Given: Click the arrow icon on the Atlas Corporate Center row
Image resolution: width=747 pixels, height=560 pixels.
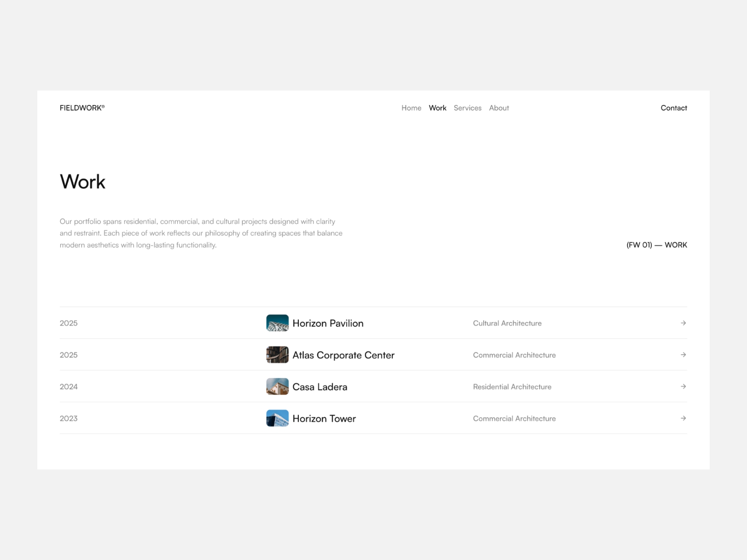Looking at the screenshot, I should tap(684, 355).
